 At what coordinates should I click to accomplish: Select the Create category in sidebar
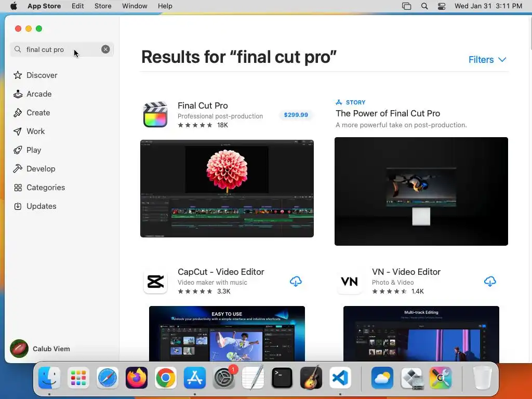(32, 113)
